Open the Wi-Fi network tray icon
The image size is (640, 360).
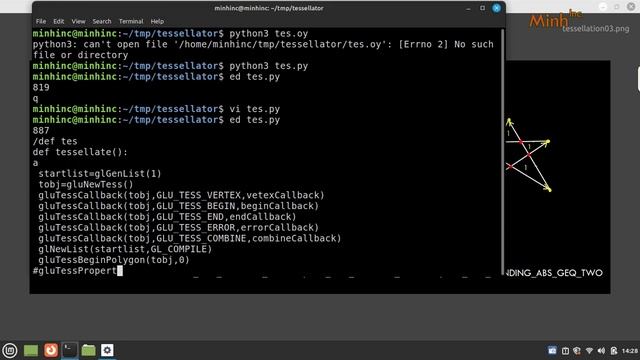click(x=589, y=351)
